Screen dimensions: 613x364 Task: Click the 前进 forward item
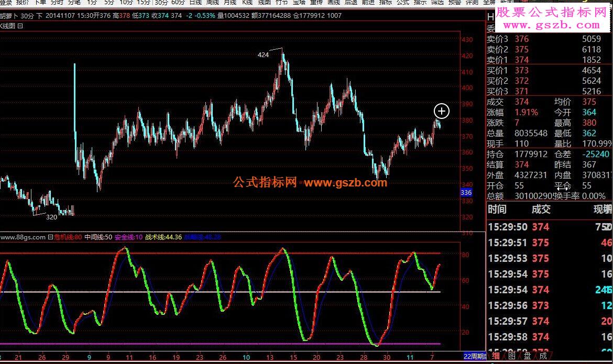(368, 2)
